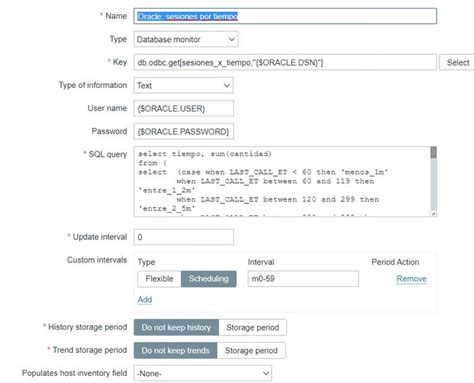Click the 'History storage period' label

point(88,327)
